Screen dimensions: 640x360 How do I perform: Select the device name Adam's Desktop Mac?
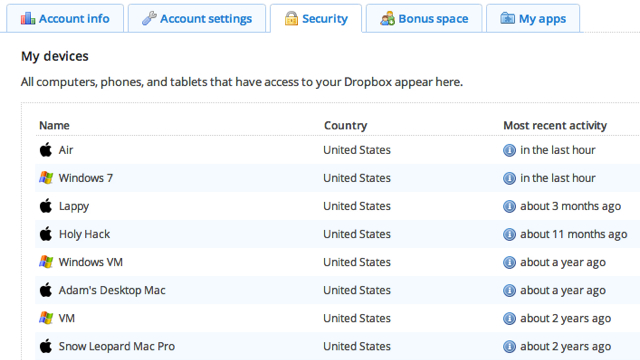coord(112,290)
